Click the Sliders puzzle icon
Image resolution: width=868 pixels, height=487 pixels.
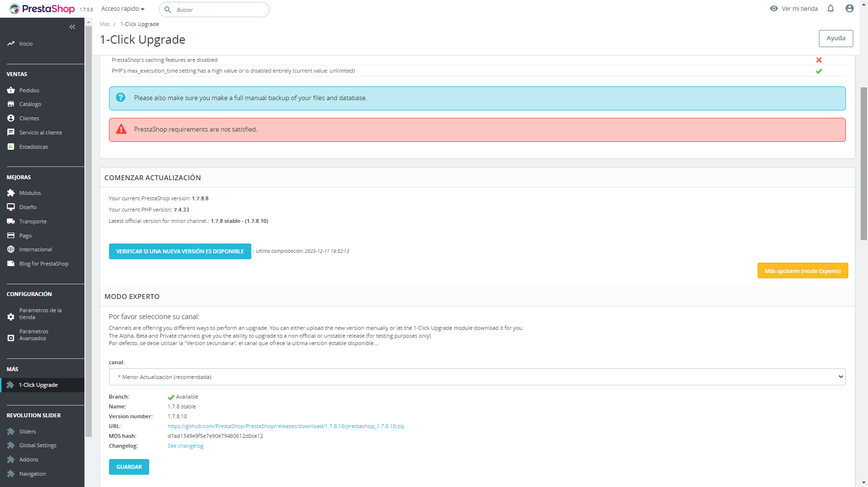[11, 432]
